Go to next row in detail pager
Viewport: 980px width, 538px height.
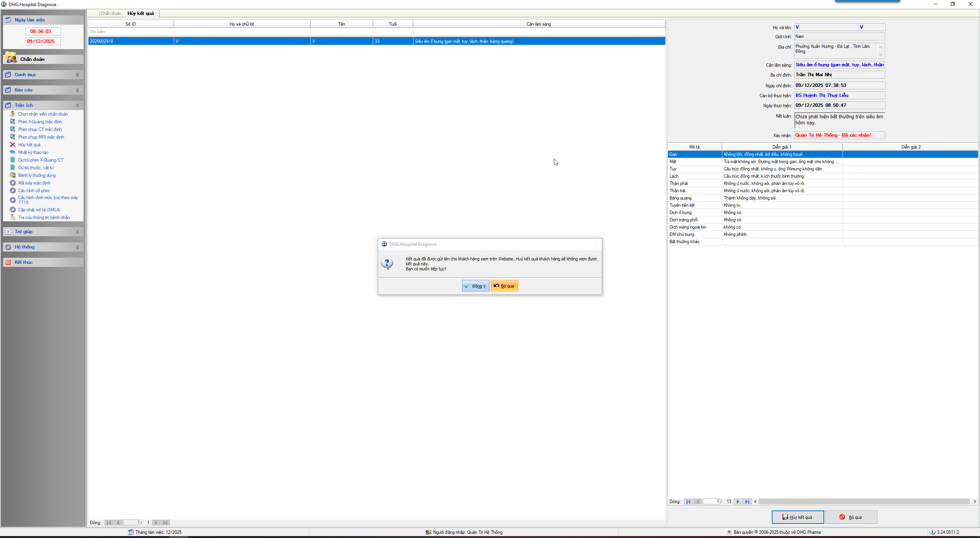[x=738, y=502]
